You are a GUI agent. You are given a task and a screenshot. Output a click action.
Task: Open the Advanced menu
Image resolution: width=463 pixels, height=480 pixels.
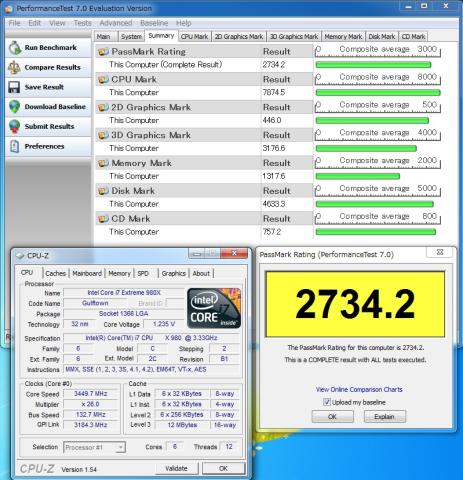pyautogui.click(x=116, y=23)
